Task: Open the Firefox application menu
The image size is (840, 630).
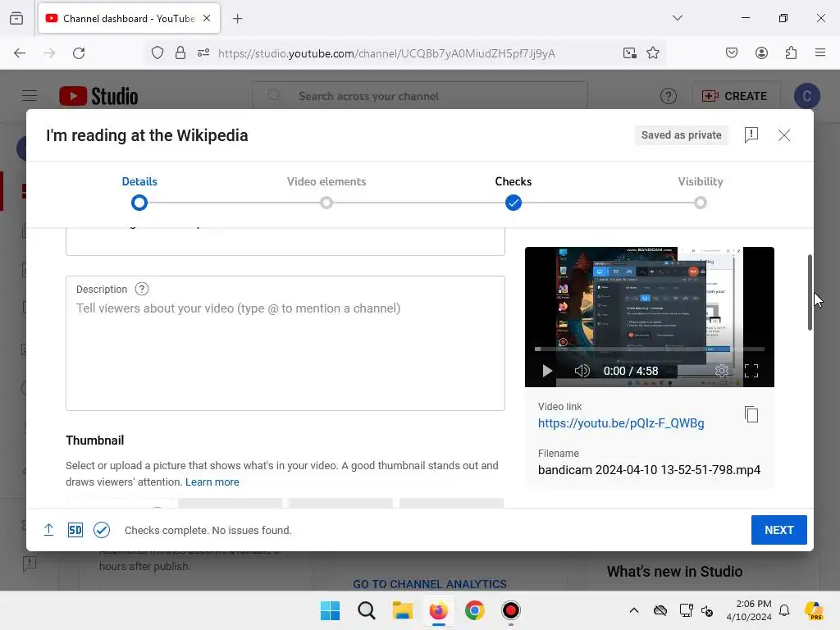Action: (x=819, y=52)
